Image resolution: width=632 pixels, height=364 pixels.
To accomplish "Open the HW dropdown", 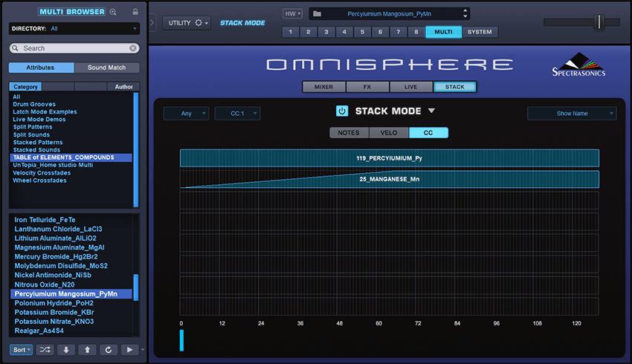I will 292,13.
